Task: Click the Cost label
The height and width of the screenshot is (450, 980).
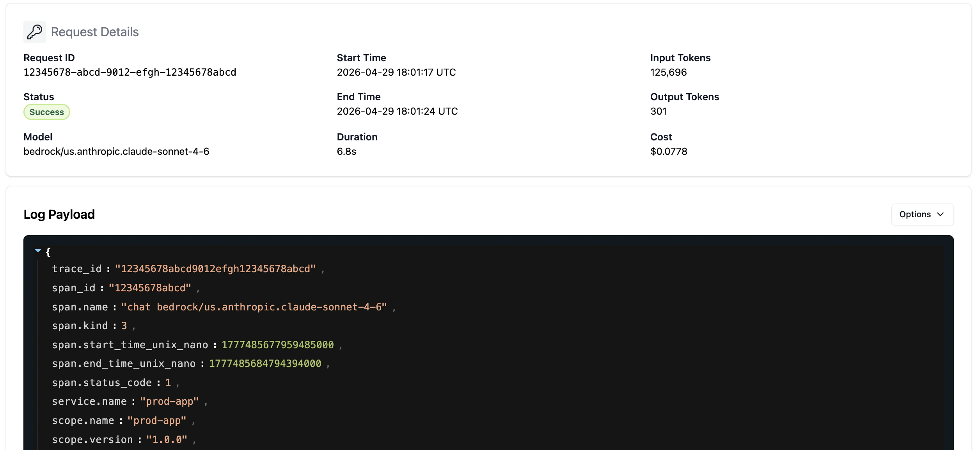Action: pyautogui.click(x=661, y=137)
